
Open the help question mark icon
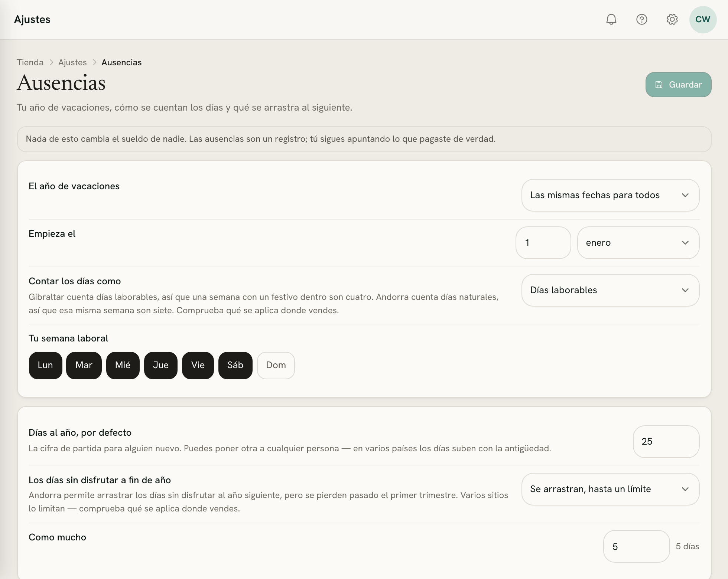pyautogui.click(x=641, y=19)
